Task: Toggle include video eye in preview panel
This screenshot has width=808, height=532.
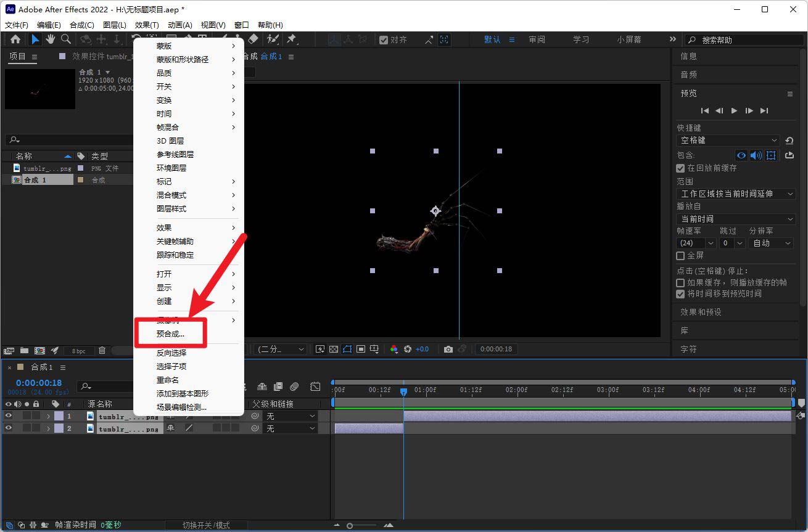Action: point(741,155)
